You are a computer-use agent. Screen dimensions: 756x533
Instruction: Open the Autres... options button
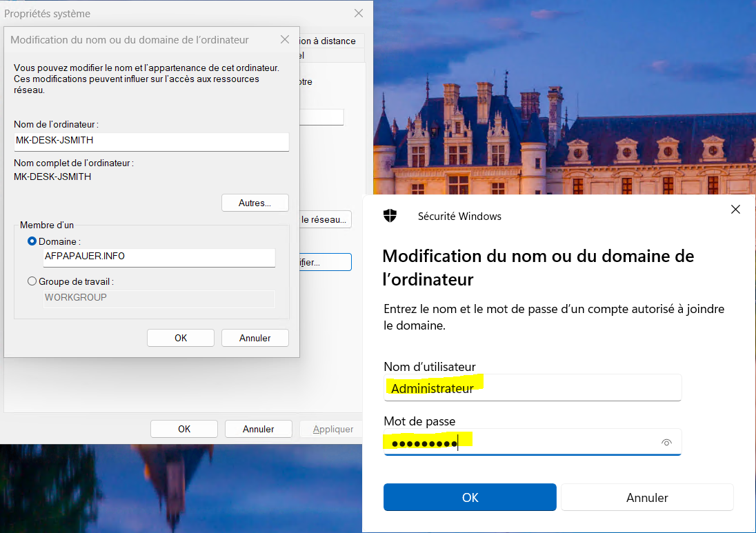click(x=255, y=203)
